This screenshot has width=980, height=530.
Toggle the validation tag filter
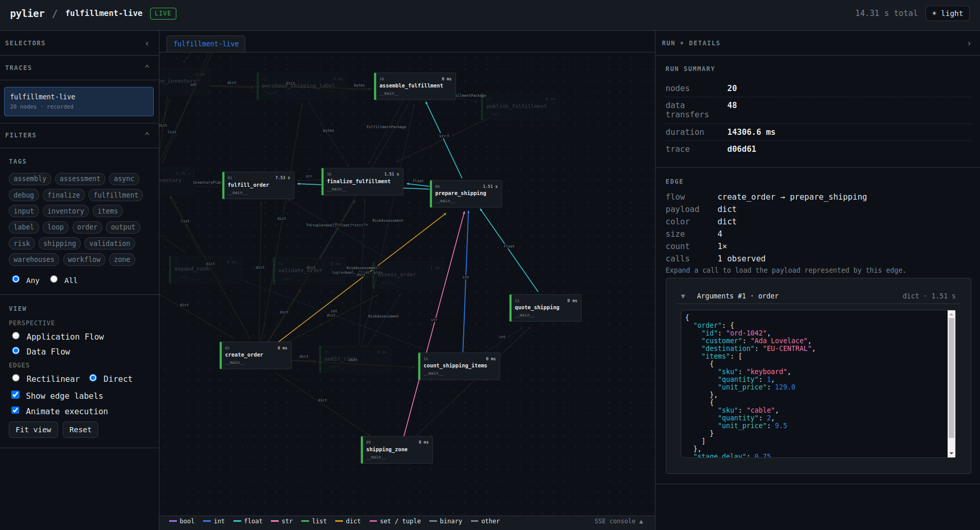[x=110, y=243]
